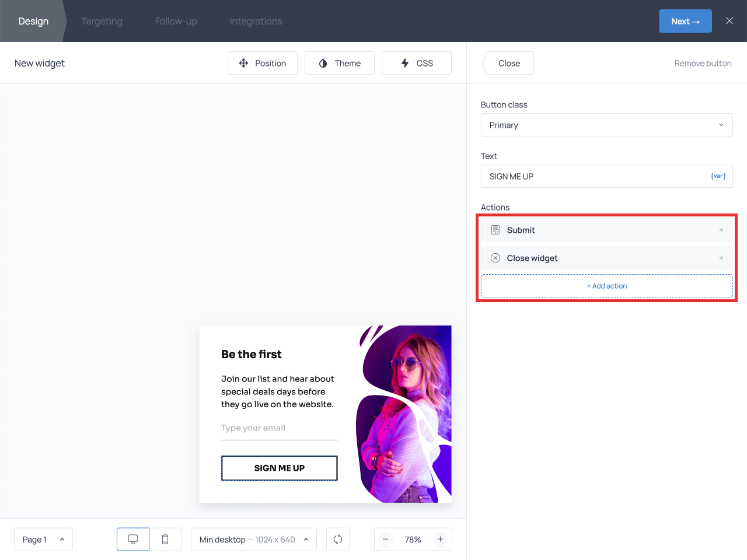Switch to desktop preview mode
The width and height of the screenshot is (747, 560).
[133, 540]
